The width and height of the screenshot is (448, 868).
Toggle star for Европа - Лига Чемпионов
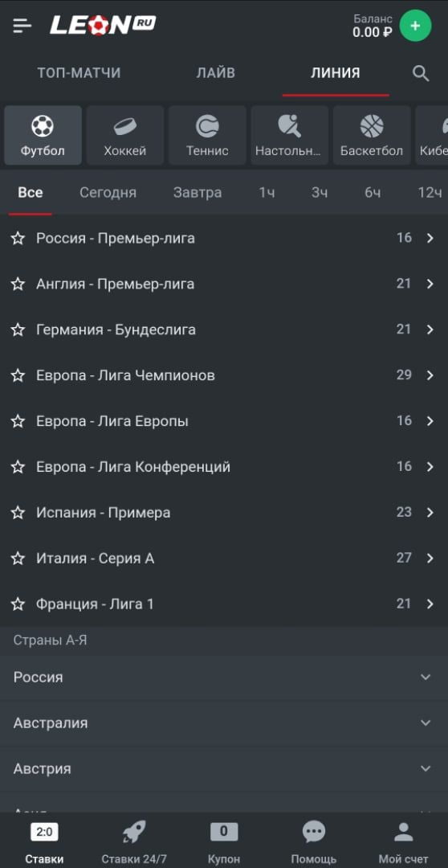pos(18,375)
